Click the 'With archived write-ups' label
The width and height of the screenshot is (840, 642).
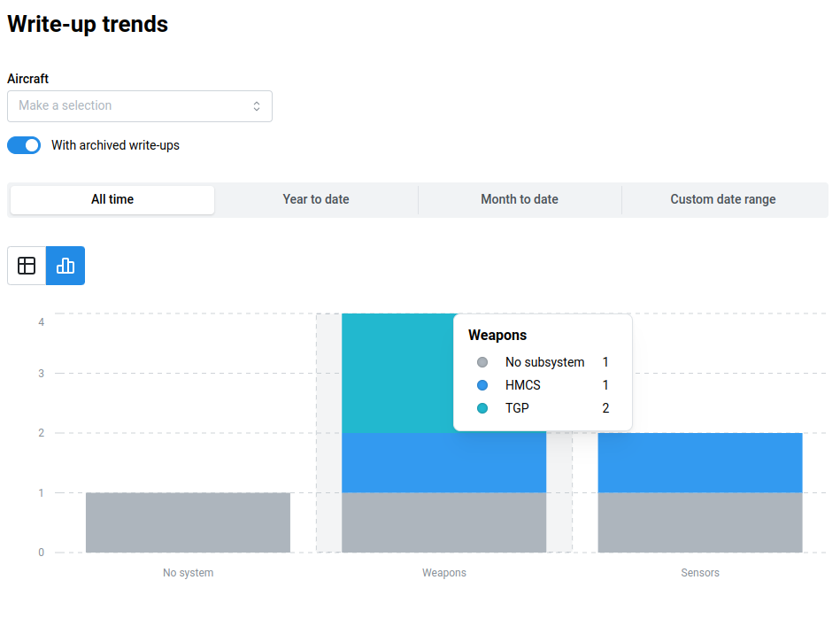point(115,145)
